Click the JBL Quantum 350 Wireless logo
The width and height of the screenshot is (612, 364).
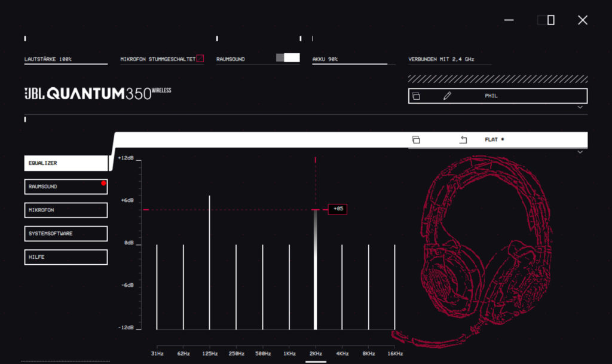point(97,94)
